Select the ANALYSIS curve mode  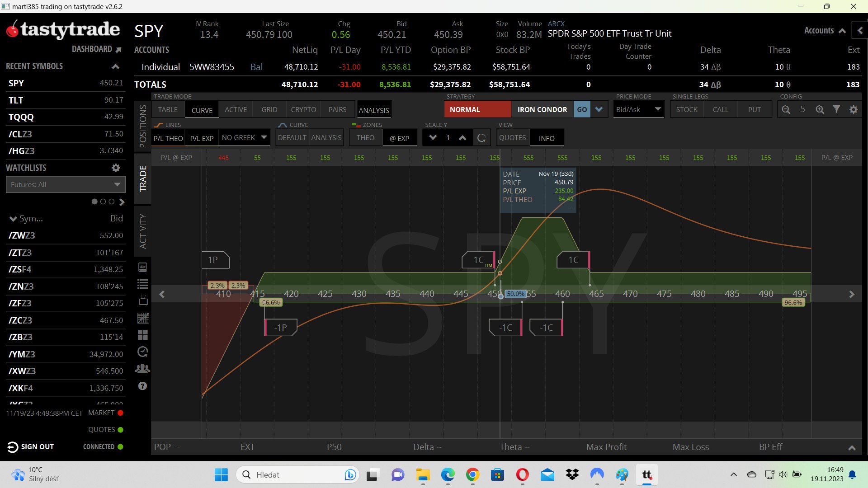(326, 138)
